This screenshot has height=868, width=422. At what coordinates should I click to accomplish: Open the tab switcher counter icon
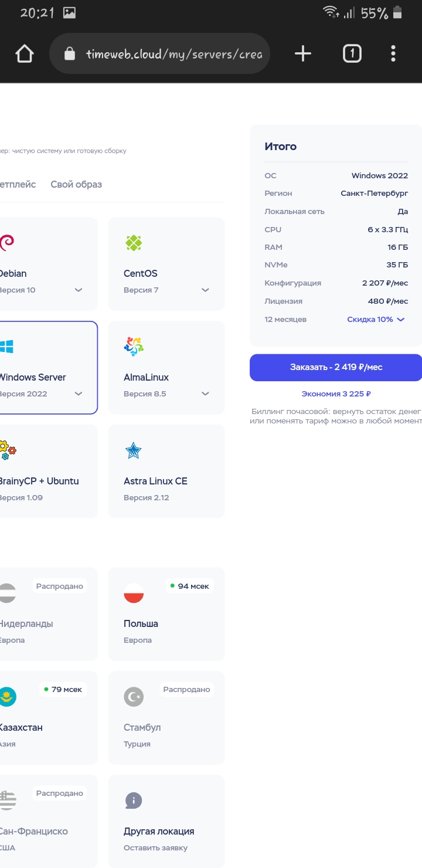tap(352, 54)
